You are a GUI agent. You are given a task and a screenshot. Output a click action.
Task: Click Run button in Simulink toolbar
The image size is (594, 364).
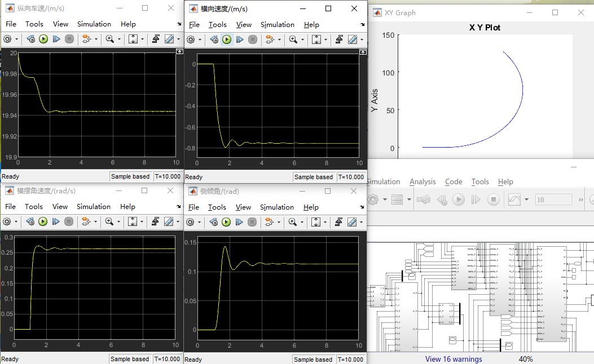(459, 199)
